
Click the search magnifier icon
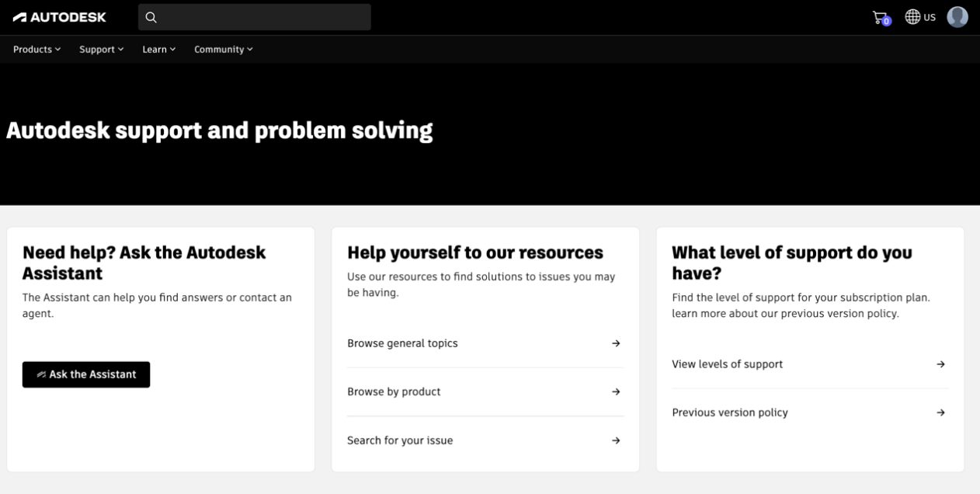(x=150, y=16)
